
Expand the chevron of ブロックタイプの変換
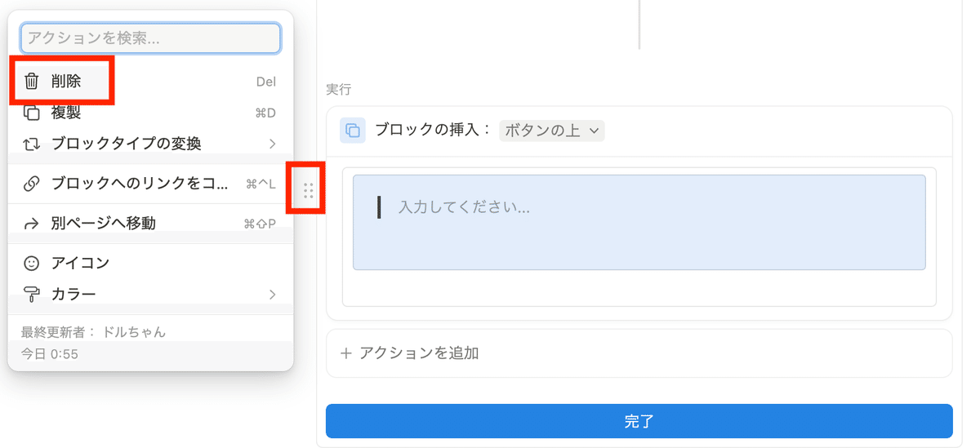273,144
